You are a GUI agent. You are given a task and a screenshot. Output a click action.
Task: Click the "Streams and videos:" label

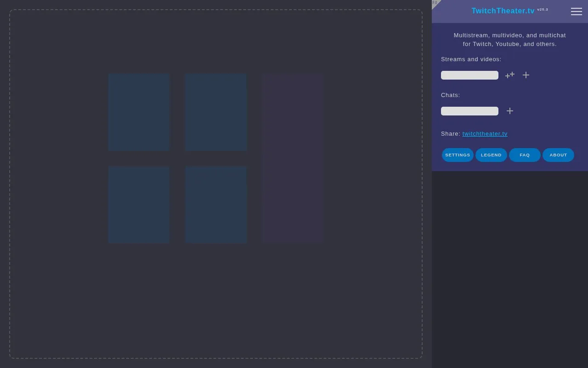pos(471,59)
